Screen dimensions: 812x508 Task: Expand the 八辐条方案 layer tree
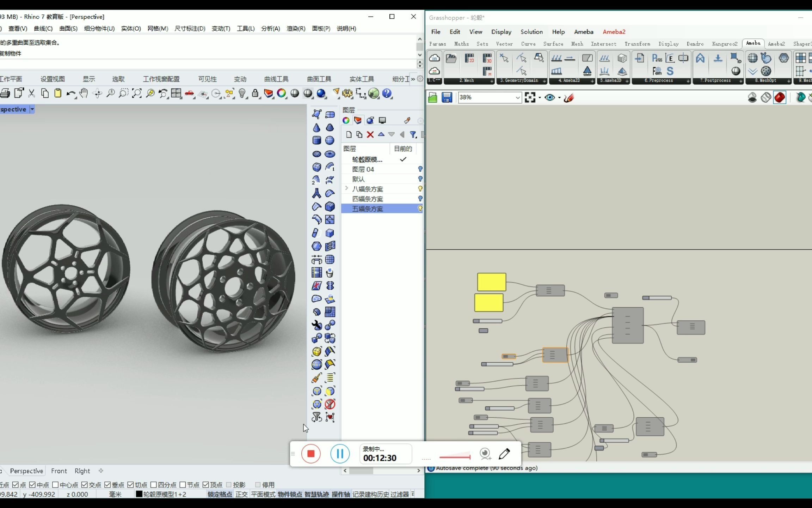[346, 188]
